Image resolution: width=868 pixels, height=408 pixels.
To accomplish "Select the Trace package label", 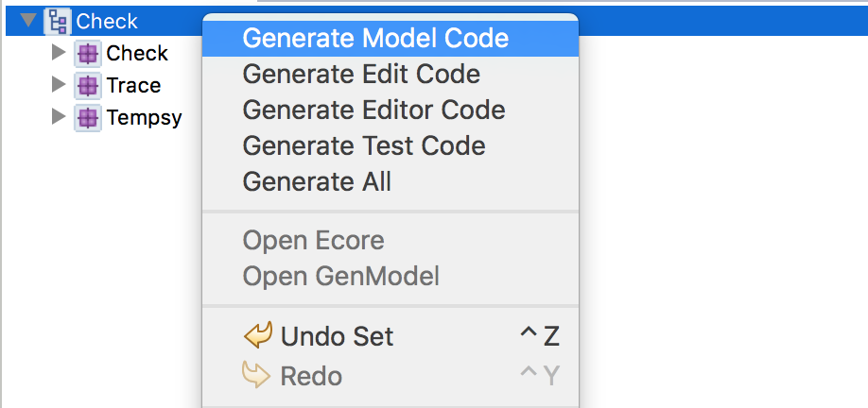I will (133, 86).
